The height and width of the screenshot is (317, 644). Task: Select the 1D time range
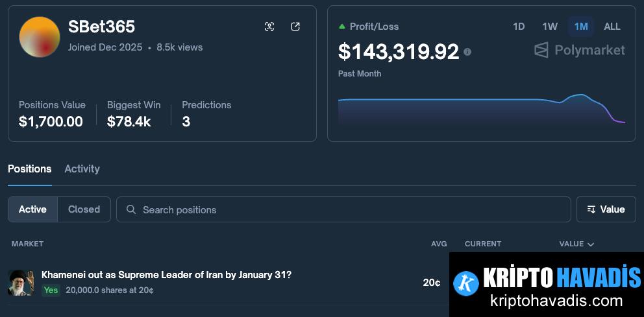point(519,27)
